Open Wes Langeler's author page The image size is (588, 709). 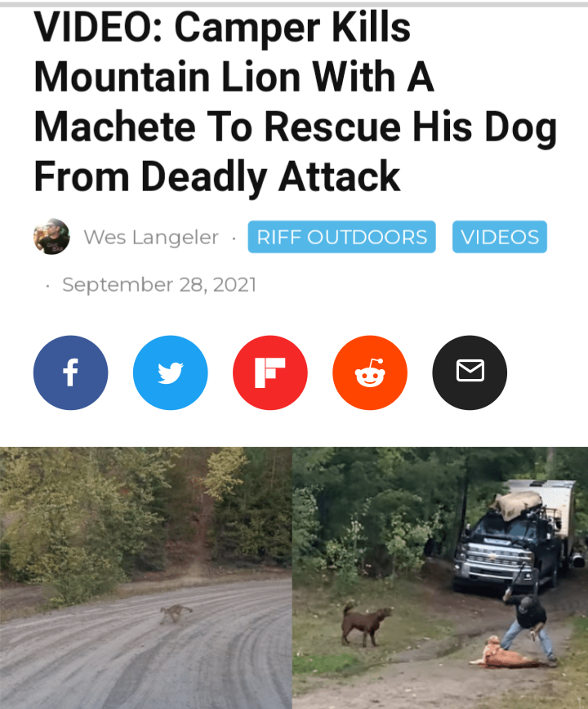pyautogui.click(x=151, y=237)
